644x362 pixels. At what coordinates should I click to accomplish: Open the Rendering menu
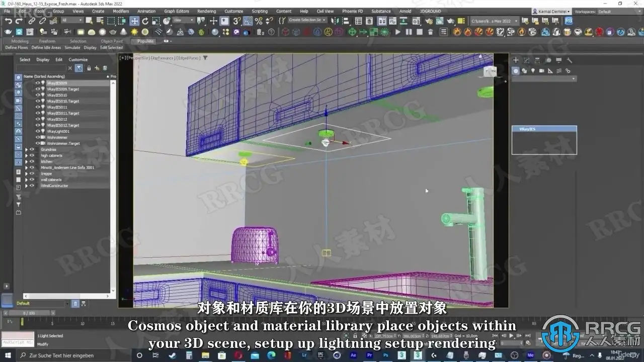pos(206,11)
